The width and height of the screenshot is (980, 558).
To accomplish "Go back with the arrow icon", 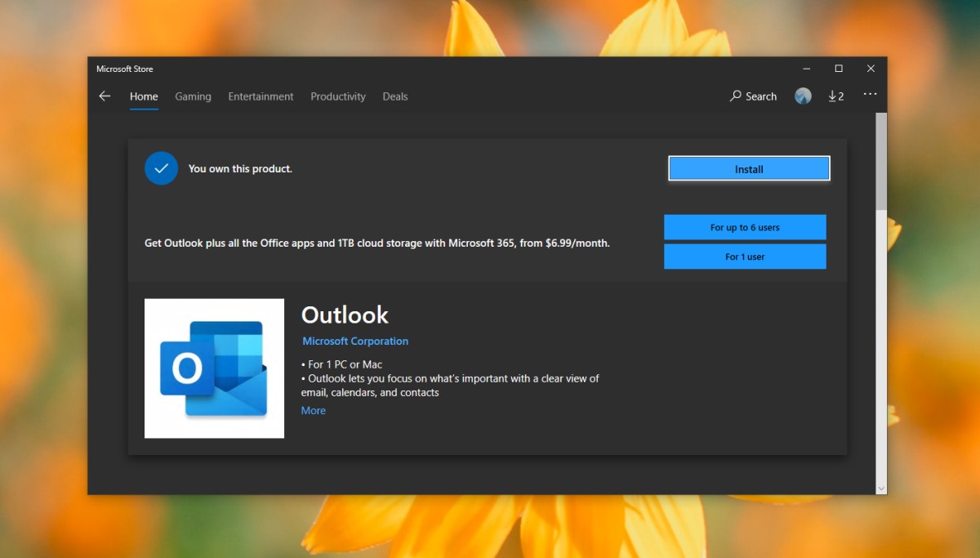I will 105,96.
